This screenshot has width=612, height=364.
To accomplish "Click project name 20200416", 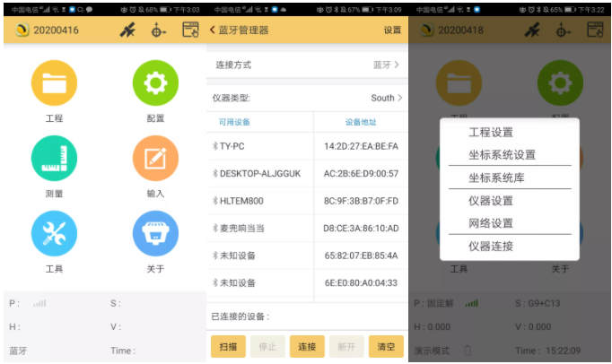I will (56, 30).
